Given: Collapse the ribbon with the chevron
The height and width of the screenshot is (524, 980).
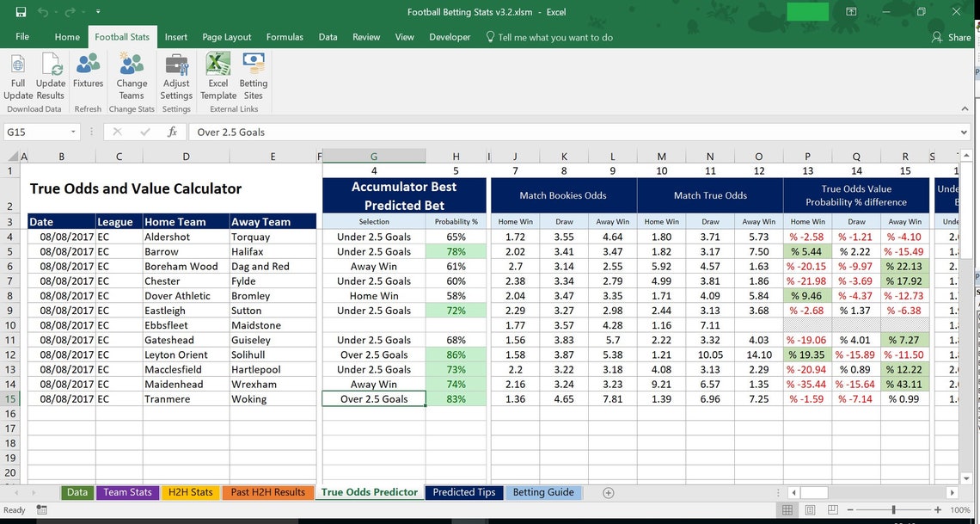Looking at the screenshot, I should 965,110.
